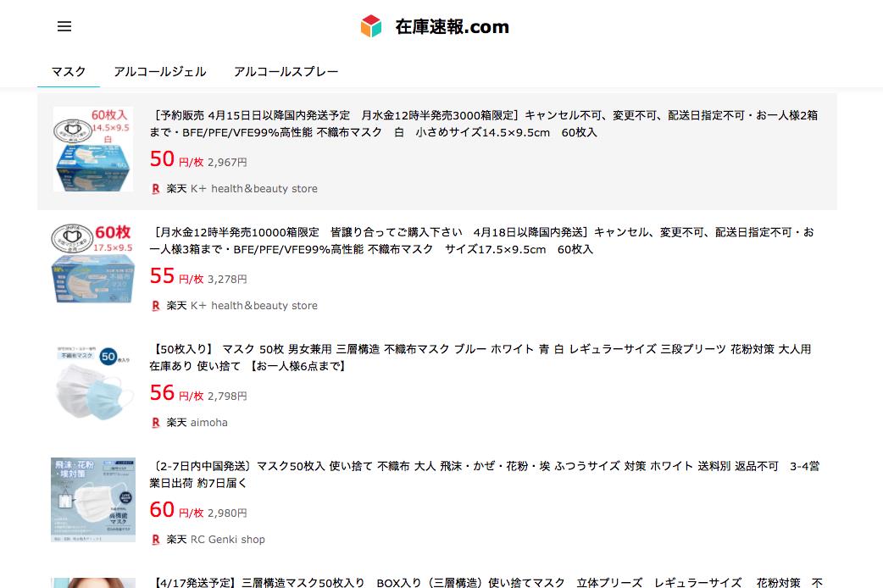Viewport: 883px width, 588px height.
Task: Click the Rakuten R icon beside aimoha
Action: pyautogui.click(x=156, y=423)
